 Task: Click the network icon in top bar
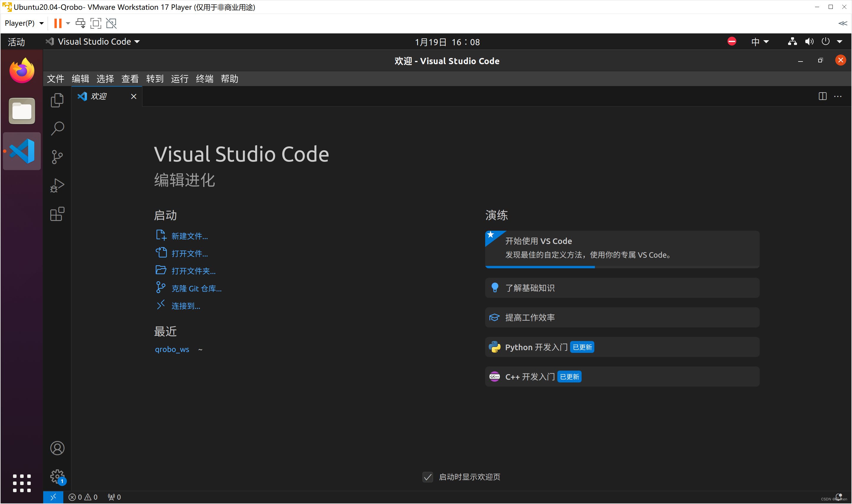(792, 41)
